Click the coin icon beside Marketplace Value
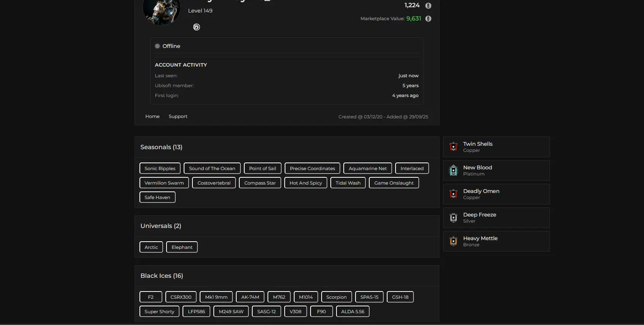Screen dimensions: 644x325 428,19
